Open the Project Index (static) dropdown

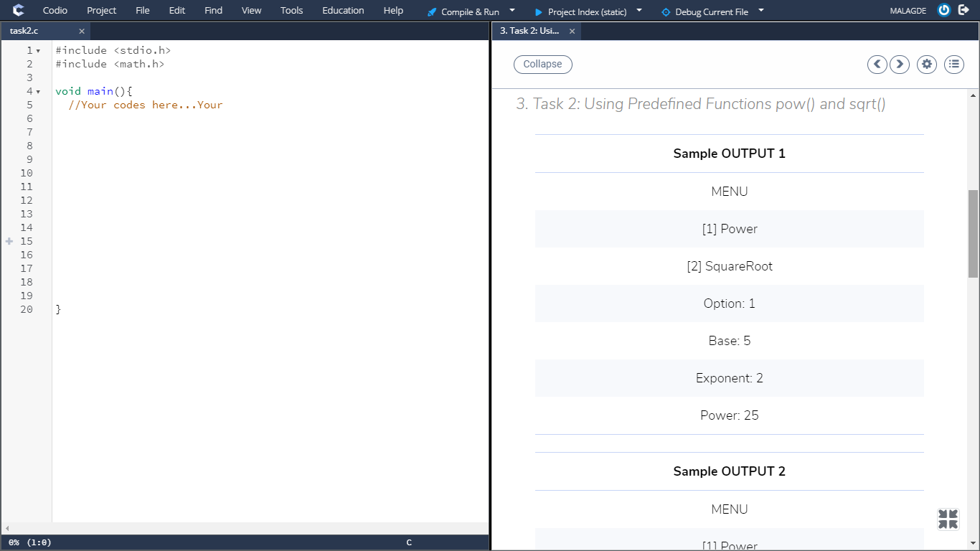point(638,11)
